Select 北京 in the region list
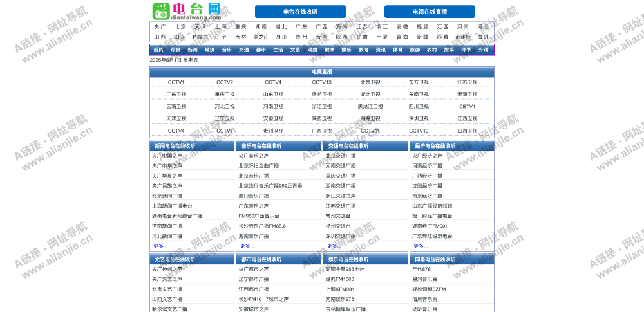644x312 pixels. 180,27
